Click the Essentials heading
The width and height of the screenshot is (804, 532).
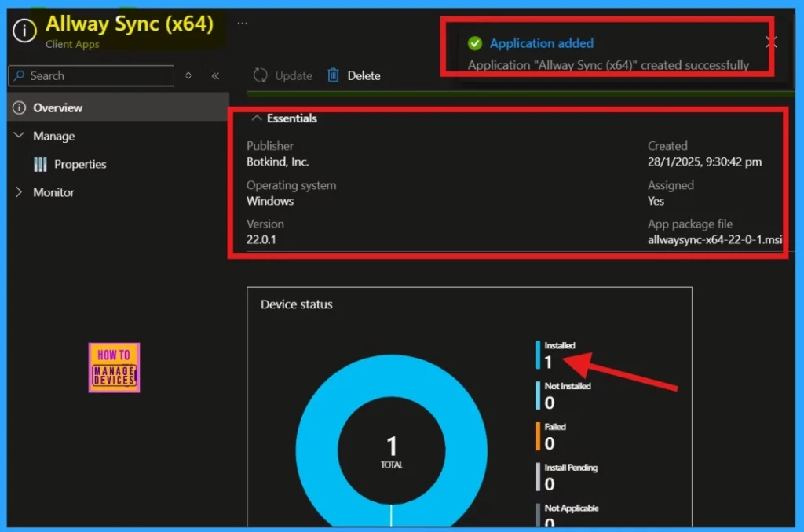(292, 118)
